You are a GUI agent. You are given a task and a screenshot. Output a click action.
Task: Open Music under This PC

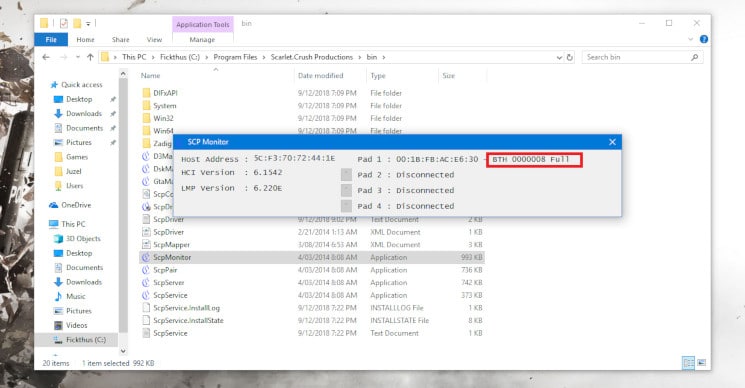(76, 296)
